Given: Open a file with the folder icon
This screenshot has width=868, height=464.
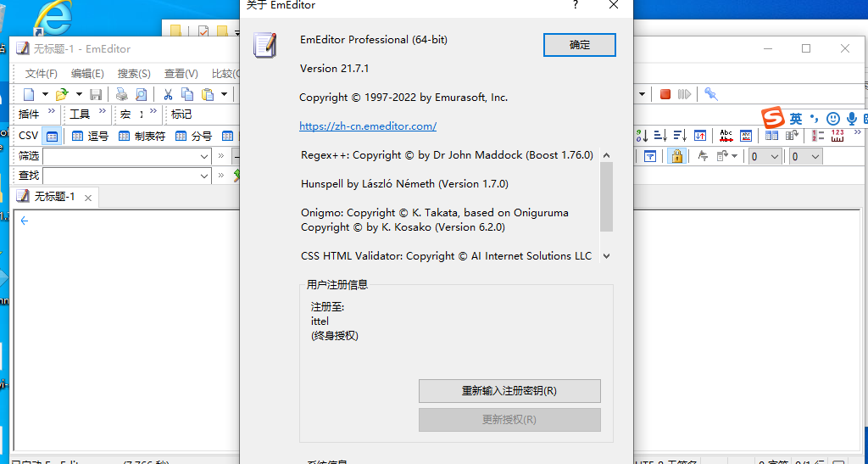Looking at the screenshot, I should pos(62,95).
